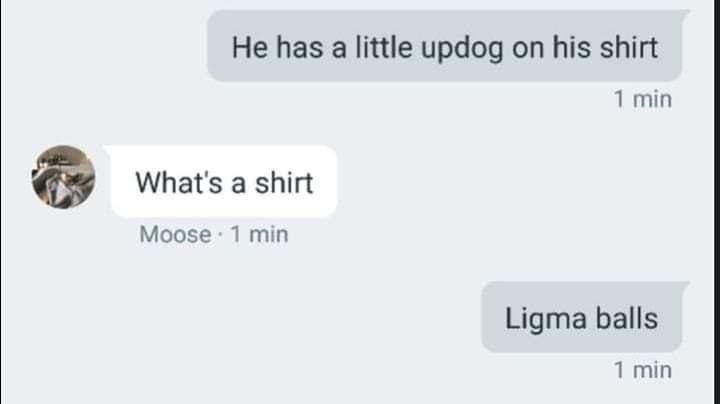Click the letter 'a' in Moose's reply

[x=238, y=185]
